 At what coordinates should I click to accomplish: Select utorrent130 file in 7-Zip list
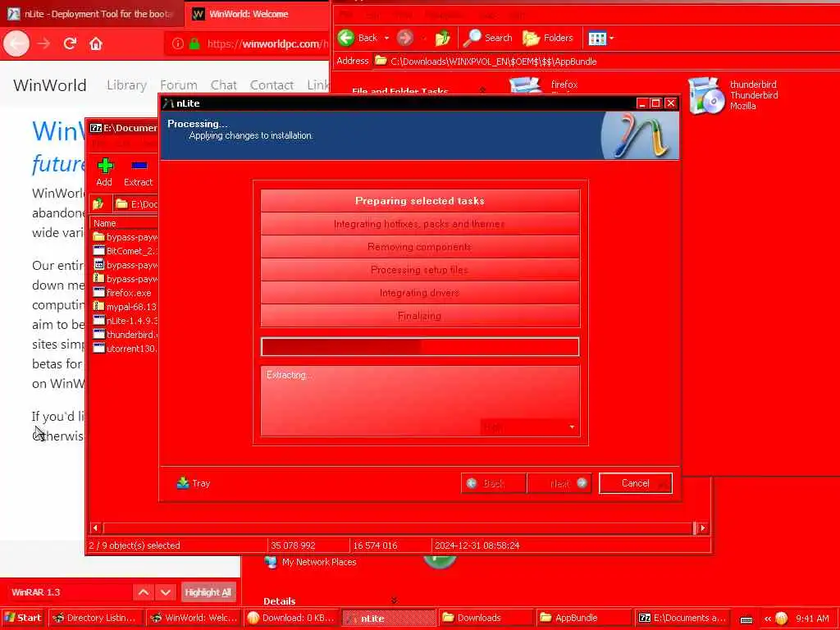coord(126,348)
